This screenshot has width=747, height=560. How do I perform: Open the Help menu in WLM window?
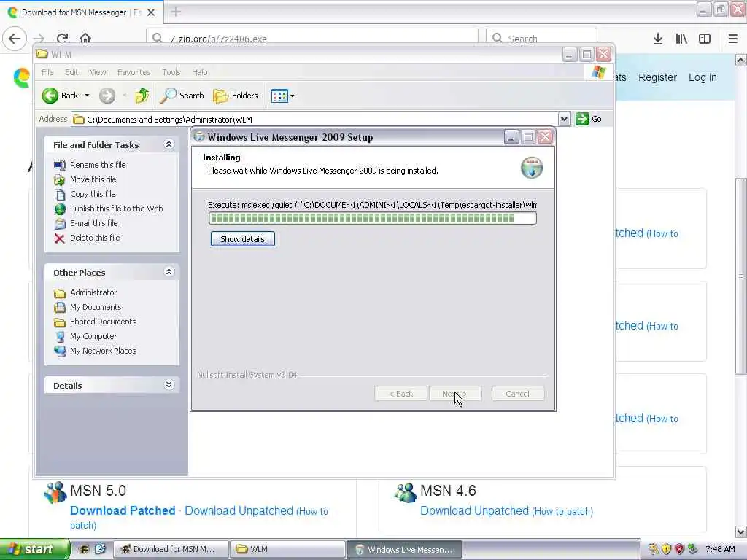point(200,72)
